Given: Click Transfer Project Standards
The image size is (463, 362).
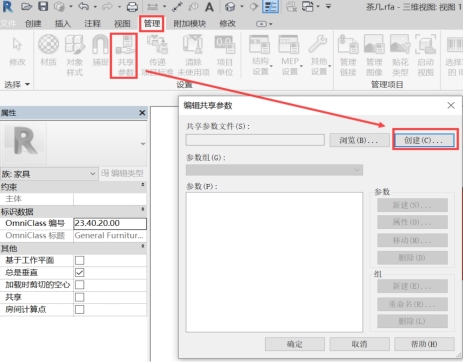Looking at the screenshot, I should [157, 55].
